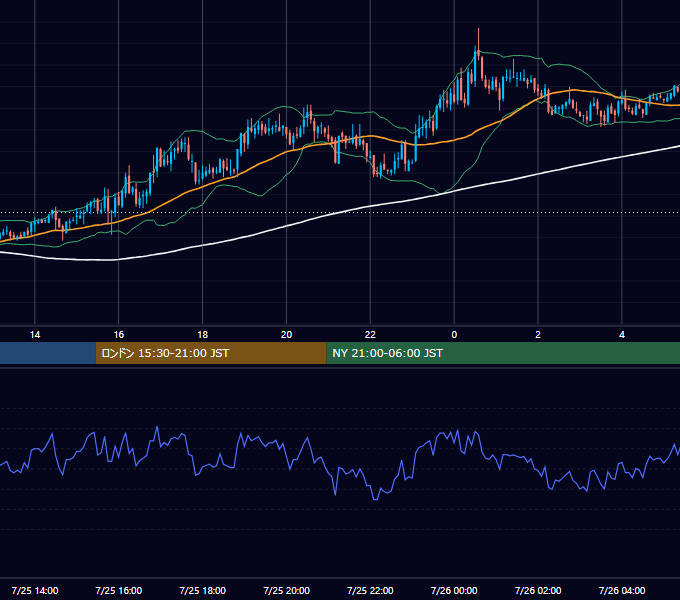The width and height of the screenshot is (680, 600).
Task: Click the 7/25 20:00 date label
Action: tap(286, 590)
